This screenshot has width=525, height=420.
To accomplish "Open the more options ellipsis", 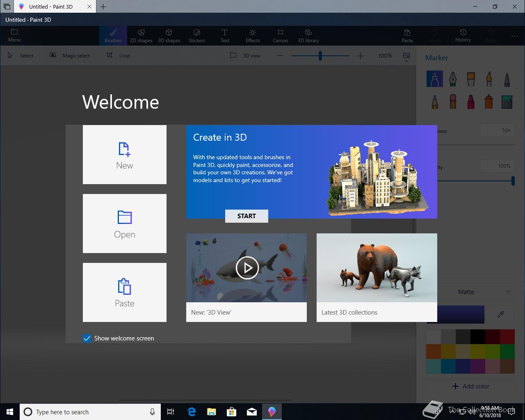I will (x=515, y=36).
